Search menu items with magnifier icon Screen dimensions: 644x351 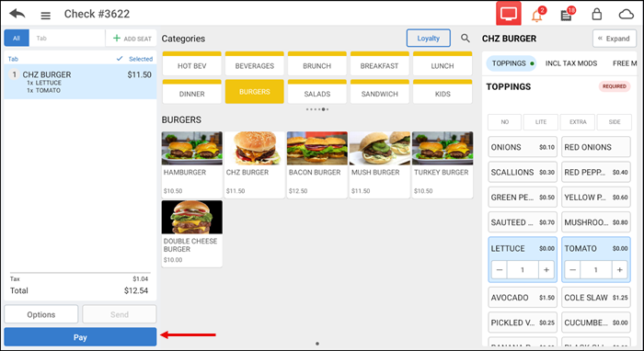465,39
